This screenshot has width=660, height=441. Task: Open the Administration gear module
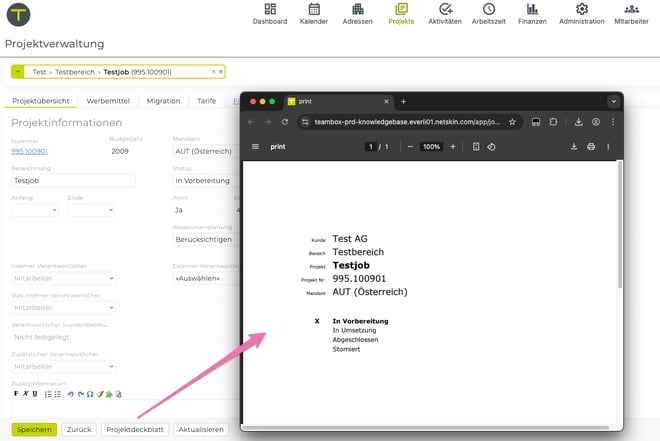point(582,14)
